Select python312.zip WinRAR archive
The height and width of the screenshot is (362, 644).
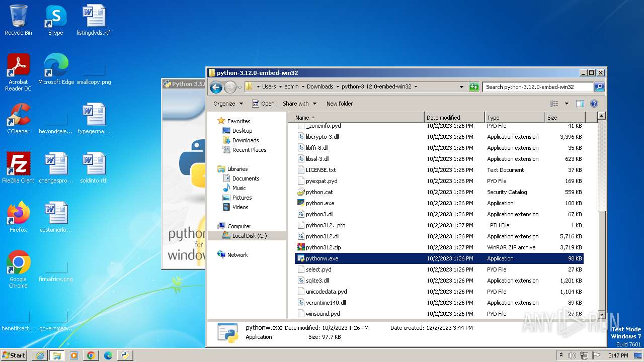(x=439, y=247)
